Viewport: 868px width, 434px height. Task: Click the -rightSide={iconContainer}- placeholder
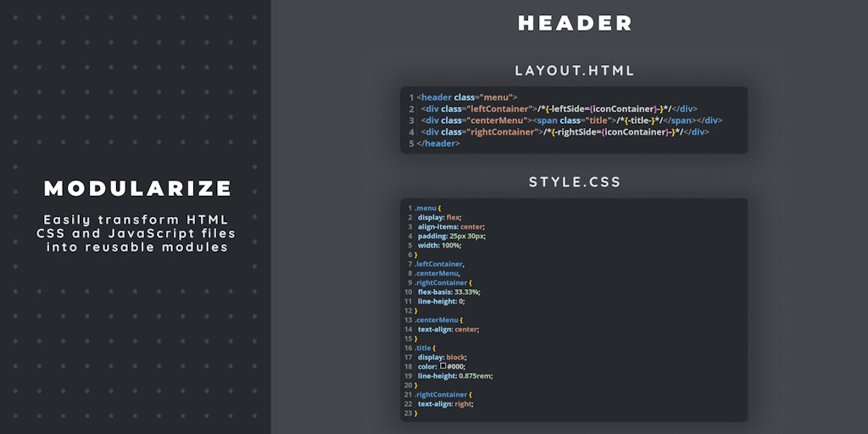click(613, 131)
